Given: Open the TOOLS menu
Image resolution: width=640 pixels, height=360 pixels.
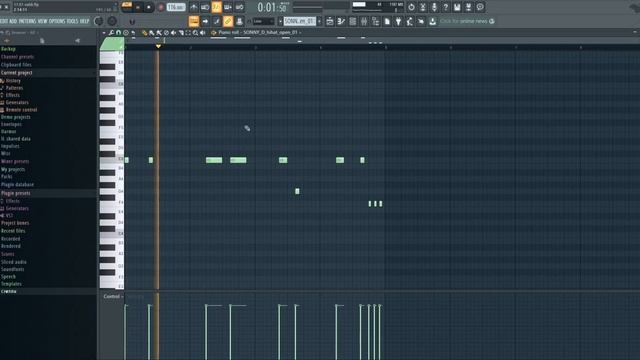Looking at the screenshot, I should click(x=72, y=21).
